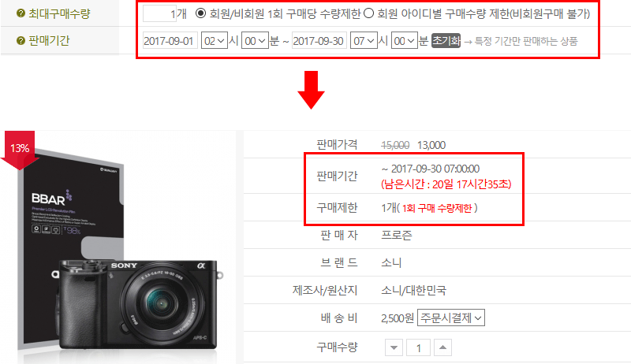The height and width of the screenshot is (364, 631).
Task: Click the big red down arrow
Action: click(x=311, y=90)
